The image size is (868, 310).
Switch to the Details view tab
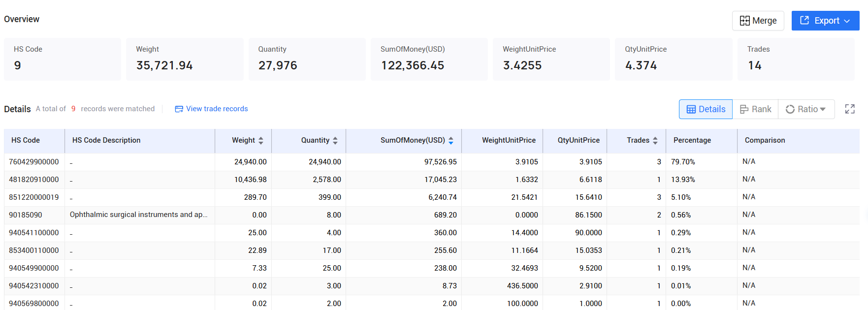pyautogui.click(x=706, y=109)
